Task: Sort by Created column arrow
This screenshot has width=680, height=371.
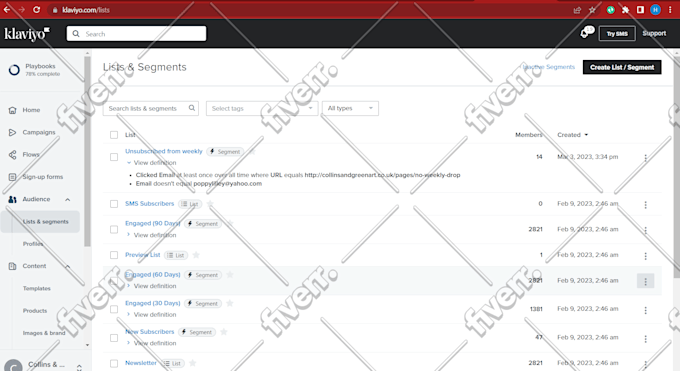Action: [x=586, y=135]
